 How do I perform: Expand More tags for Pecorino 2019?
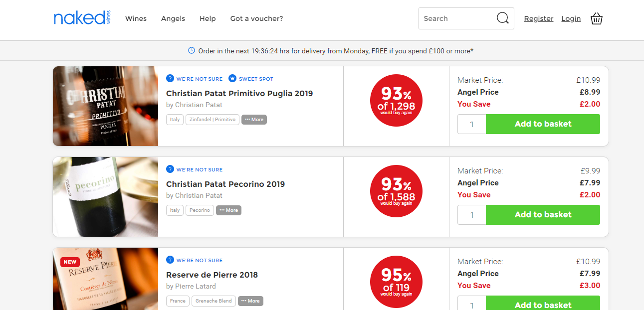click(x=229, y=210)
